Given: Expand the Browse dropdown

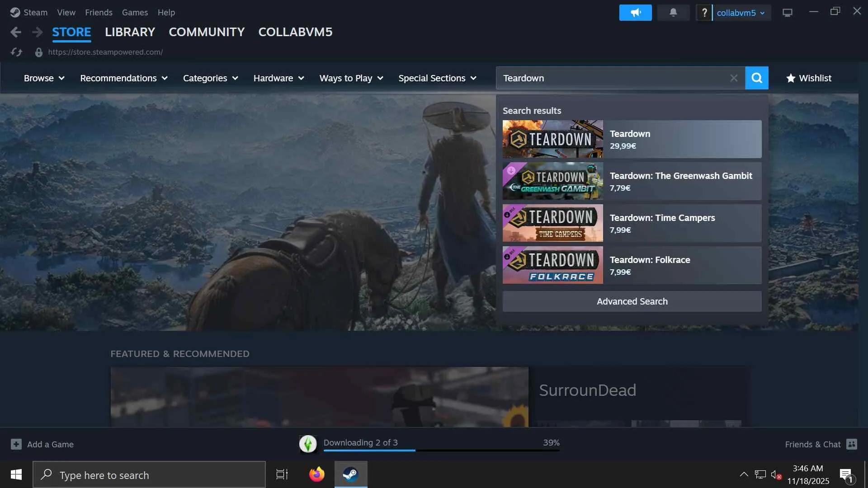Looking at the screenshot, I should tap(44, 78).
